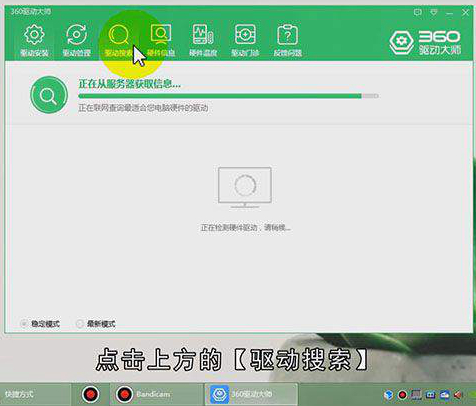This screenshot has width=476, height=406.
Task: Select the 稳定模式 radio button
Action: [x=24, y=323]
